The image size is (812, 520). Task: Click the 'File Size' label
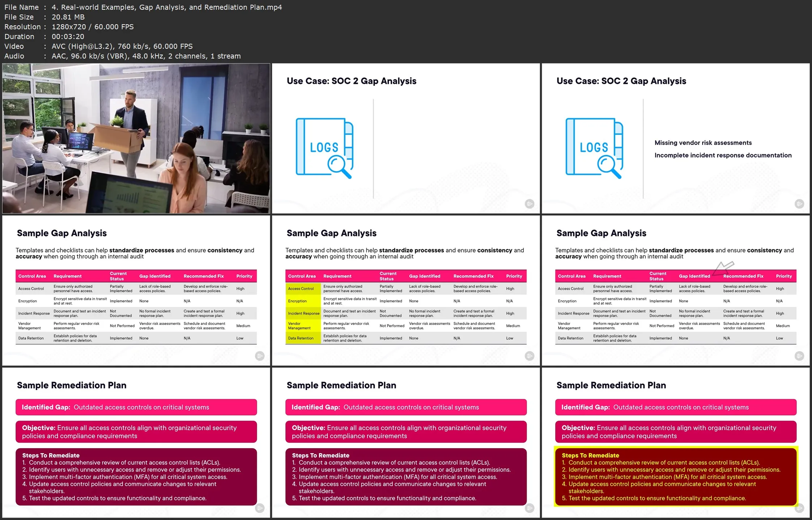pos(19,17)
